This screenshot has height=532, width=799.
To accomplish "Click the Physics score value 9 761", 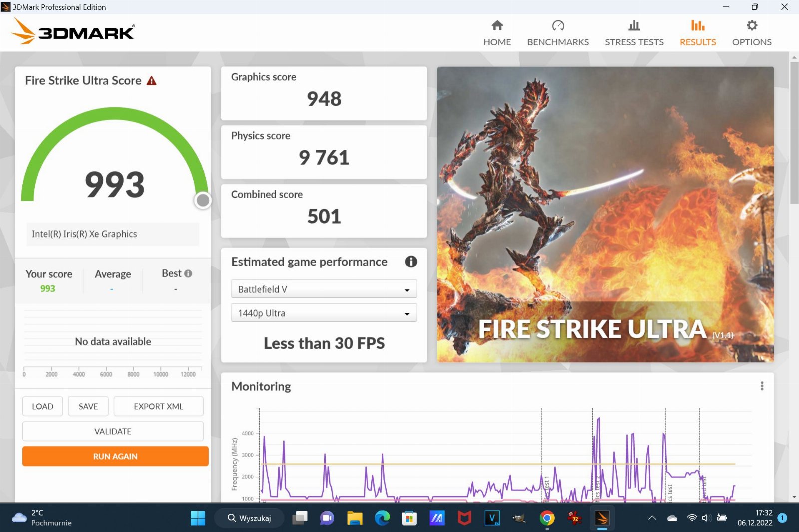I will point(324,158).
